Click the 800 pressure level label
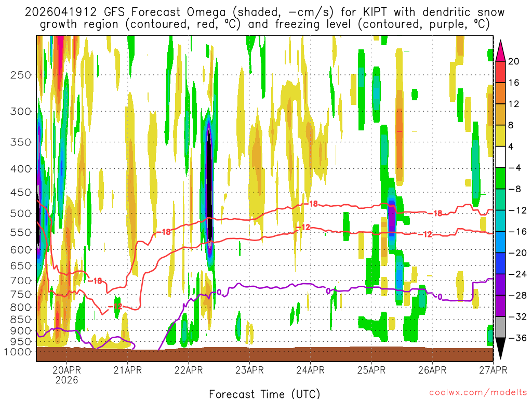Image resolution: width=532 pixels, height=399 pixels. pyautogui.click(x=21, y=307)
